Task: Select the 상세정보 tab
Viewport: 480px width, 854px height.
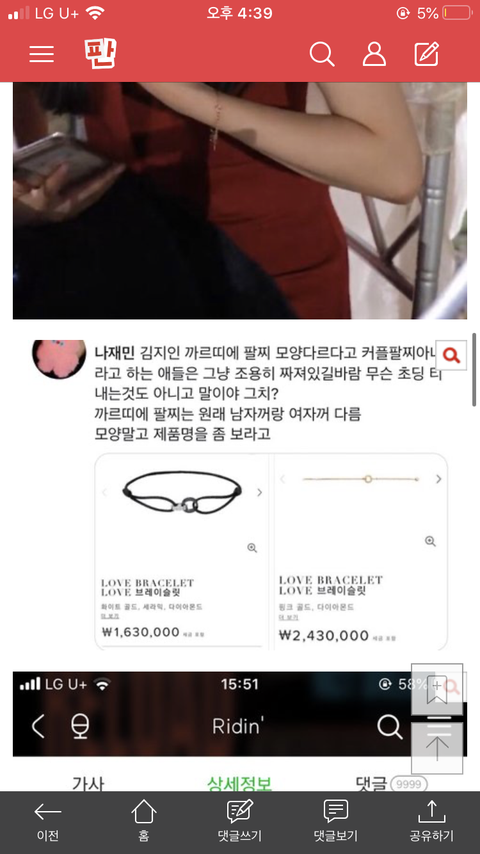Action: tap(239, 783)
